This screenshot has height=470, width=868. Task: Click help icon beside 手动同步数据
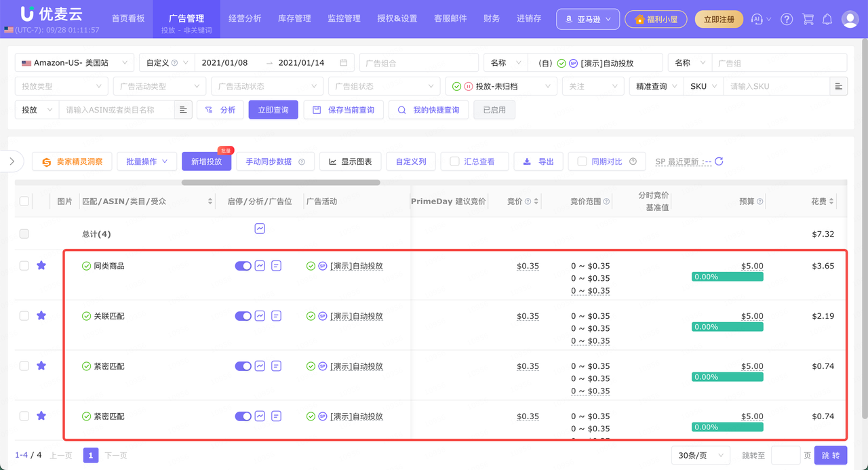pyautogui.click(x=302, y=161)
